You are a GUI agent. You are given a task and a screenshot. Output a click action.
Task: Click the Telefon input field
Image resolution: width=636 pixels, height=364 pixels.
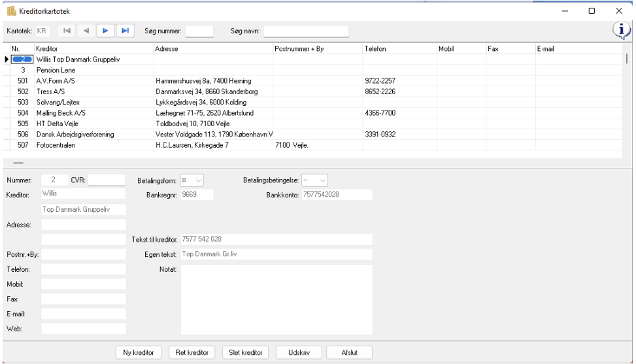[84, 269]
